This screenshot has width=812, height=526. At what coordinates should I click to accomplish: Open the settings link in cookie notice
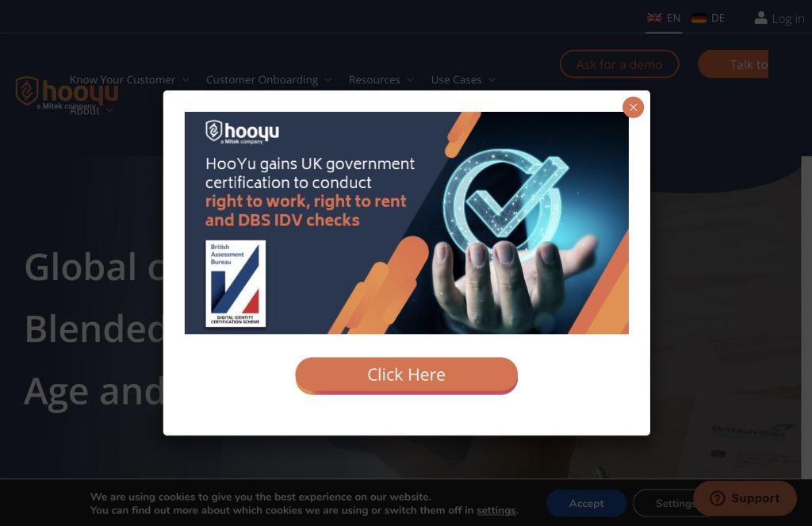point(496,510)
